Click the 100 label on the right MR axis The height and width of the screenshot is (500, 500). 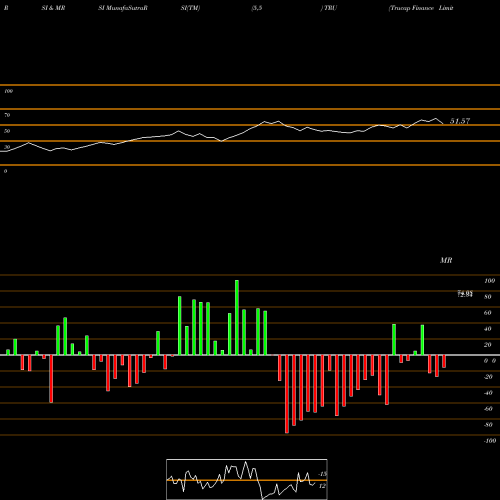point(490,281)
